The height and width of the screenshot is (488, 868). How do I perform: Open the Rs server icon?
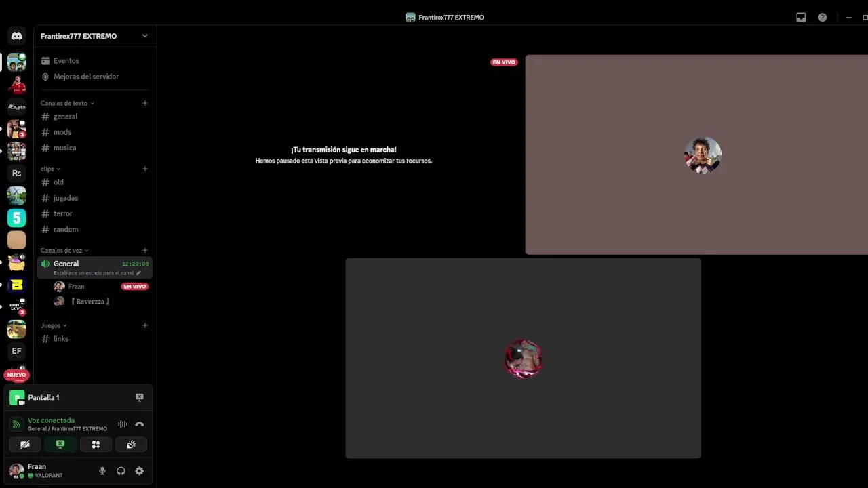click(x=16, y=173)
